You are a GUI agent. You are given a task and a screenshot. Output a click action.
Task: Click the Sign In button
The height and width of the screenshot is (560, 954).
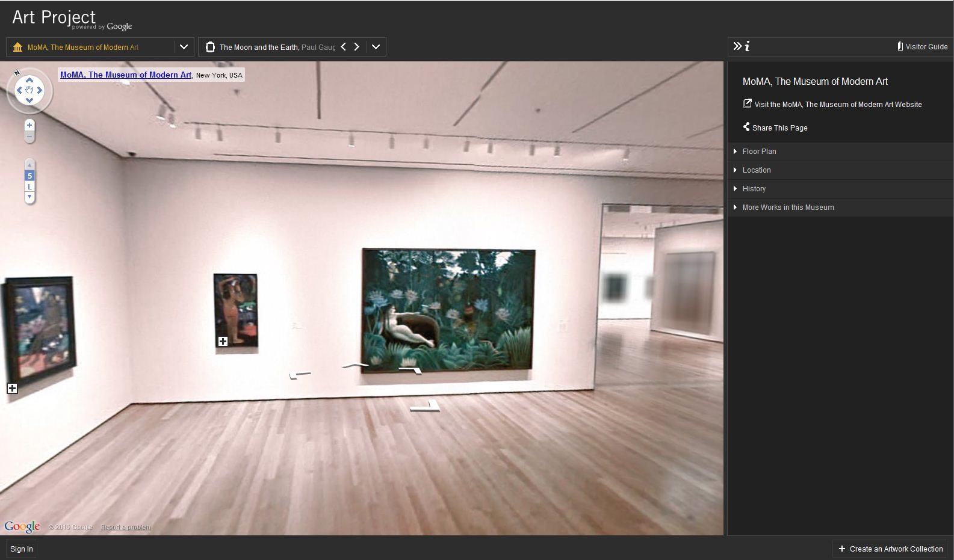pos(22,549)
